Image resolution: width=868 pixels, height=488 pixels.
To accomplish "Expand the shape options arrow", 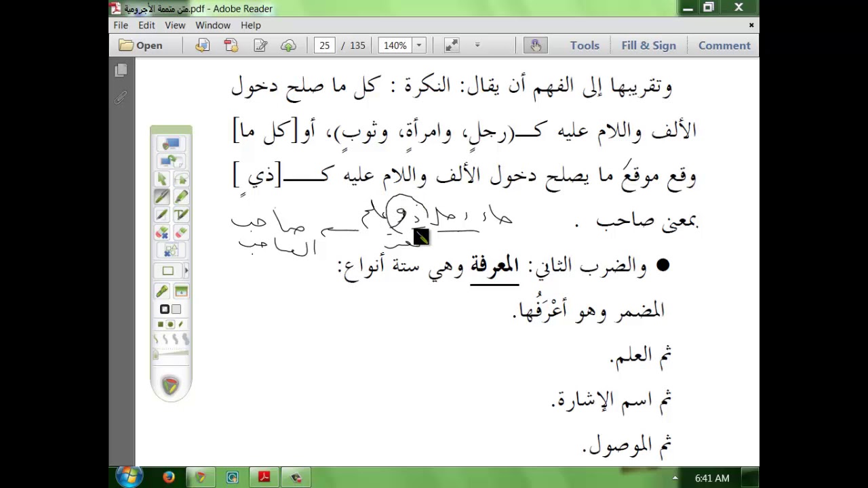I will point(186,271).
